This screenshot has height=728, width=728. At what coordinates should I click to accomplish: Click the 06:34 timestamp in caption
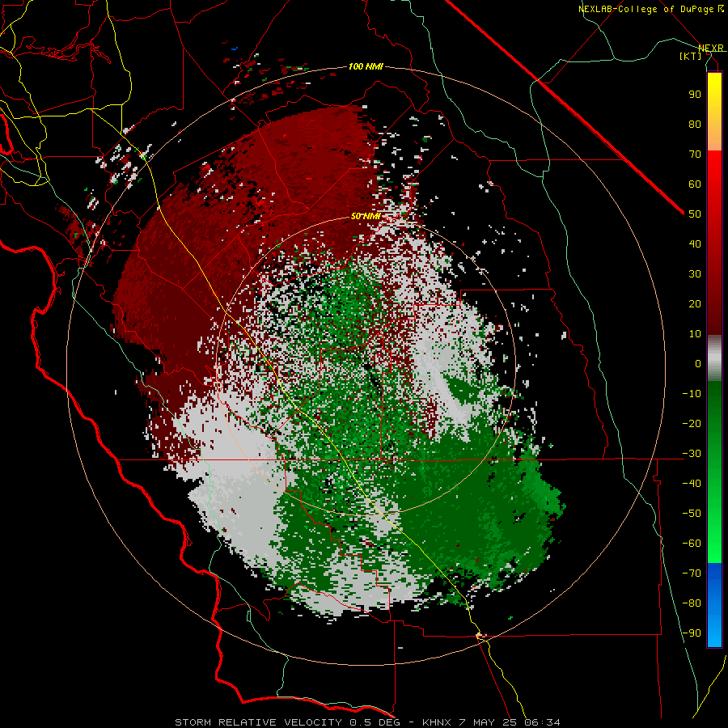pos(543,722)
